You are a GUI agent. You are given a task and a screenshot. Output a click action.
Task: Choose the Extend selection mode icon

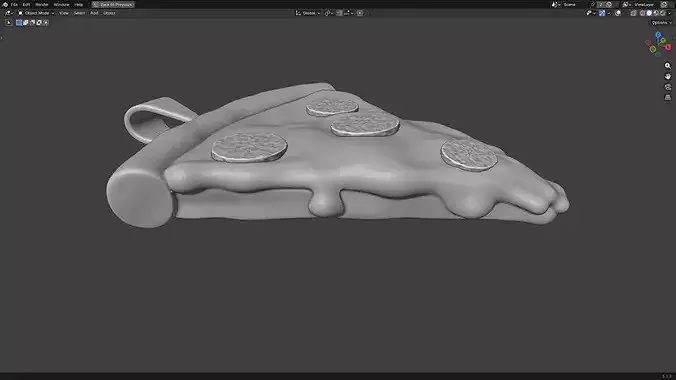25,22
